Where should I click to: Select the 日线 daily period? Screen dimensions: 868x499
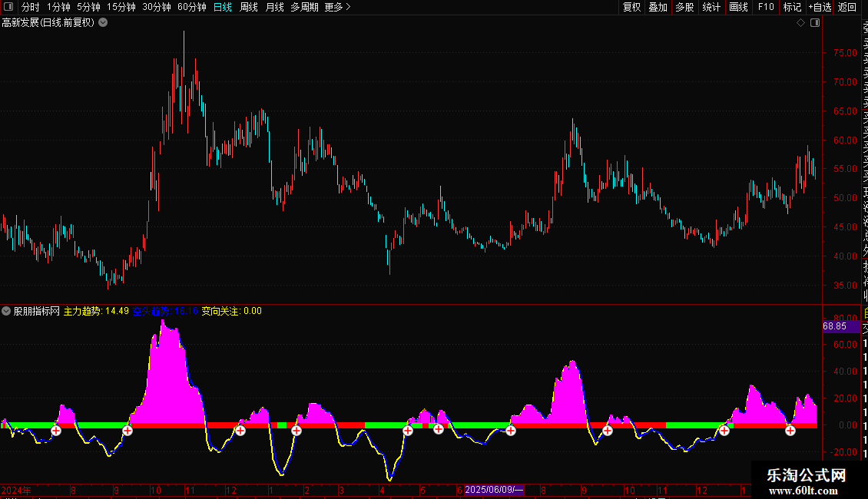pyautogui.click(x=223, y=7)
